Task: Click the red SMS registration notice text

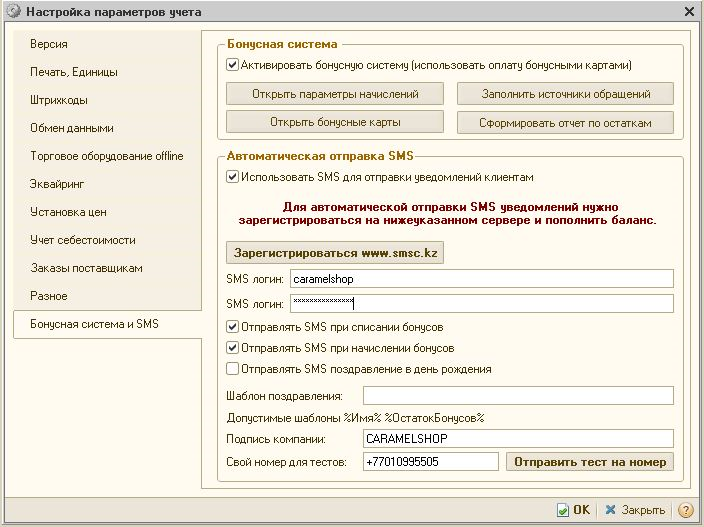Action: tap(448, 214)
